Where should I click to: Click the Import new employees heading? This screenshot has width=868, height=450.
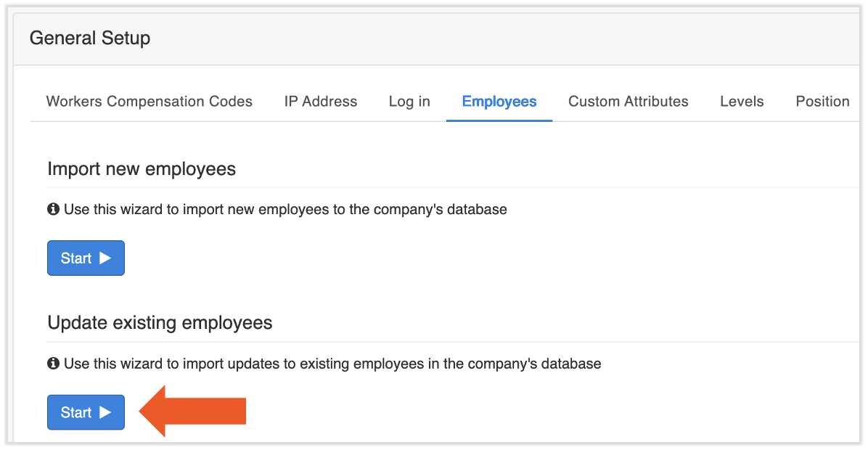[142, 168]
